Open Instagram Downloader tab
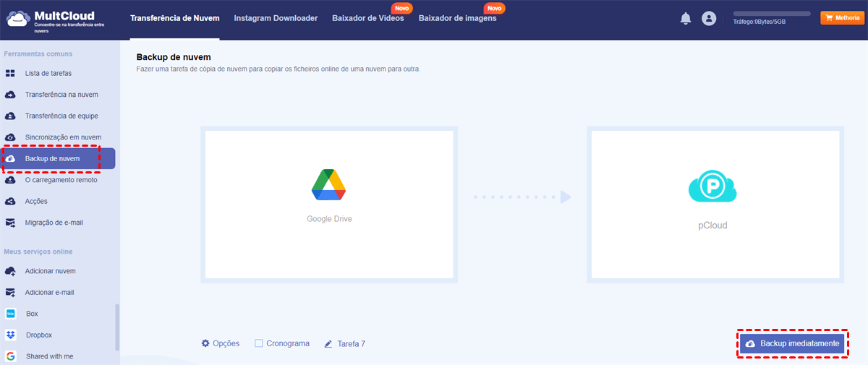This screenshot has height=365, width=868. (276, 18)
